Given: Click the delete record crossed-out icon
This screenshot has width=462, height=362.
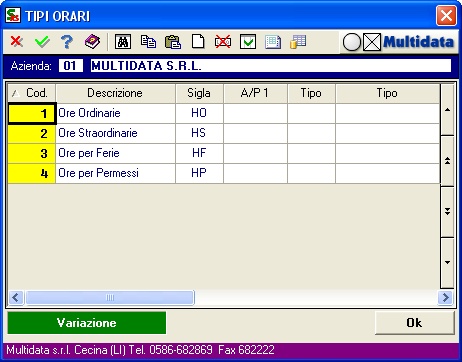Looking at the screenshot, I should [223, 42].
